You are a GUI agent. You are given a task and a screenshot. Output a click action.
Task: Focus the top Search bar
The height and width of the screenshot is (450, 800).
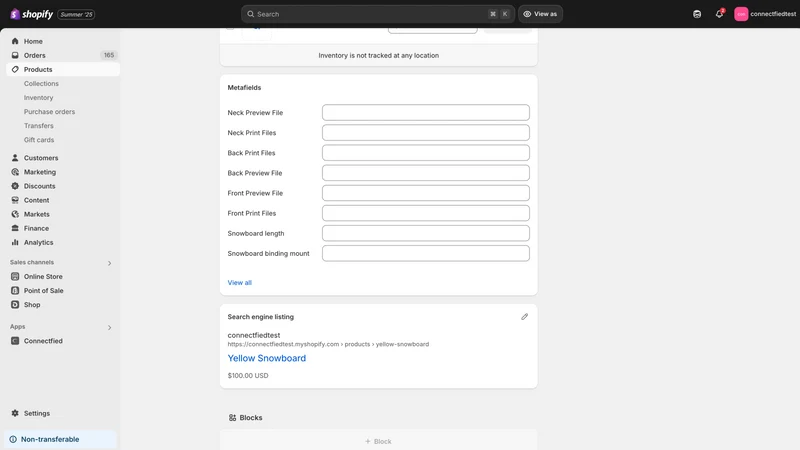coord(378,14)
